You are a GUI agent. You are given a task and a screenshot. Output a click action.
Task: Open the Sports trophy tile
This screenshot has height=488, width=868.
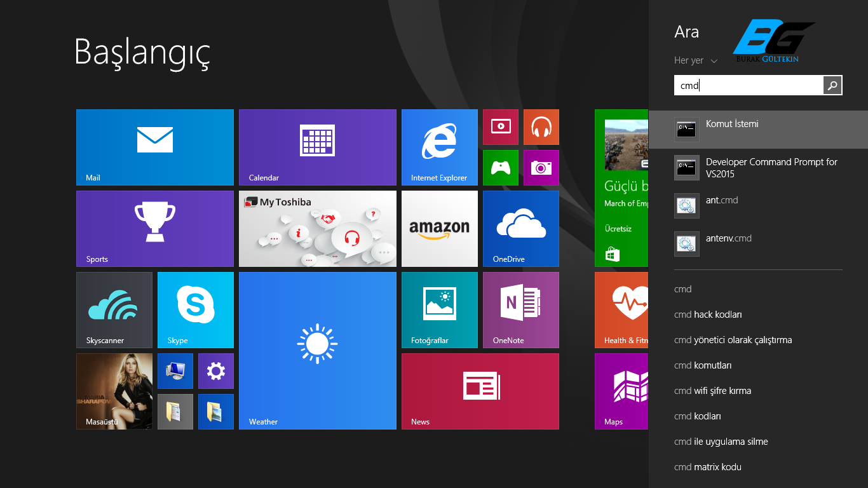click(155, 229)
